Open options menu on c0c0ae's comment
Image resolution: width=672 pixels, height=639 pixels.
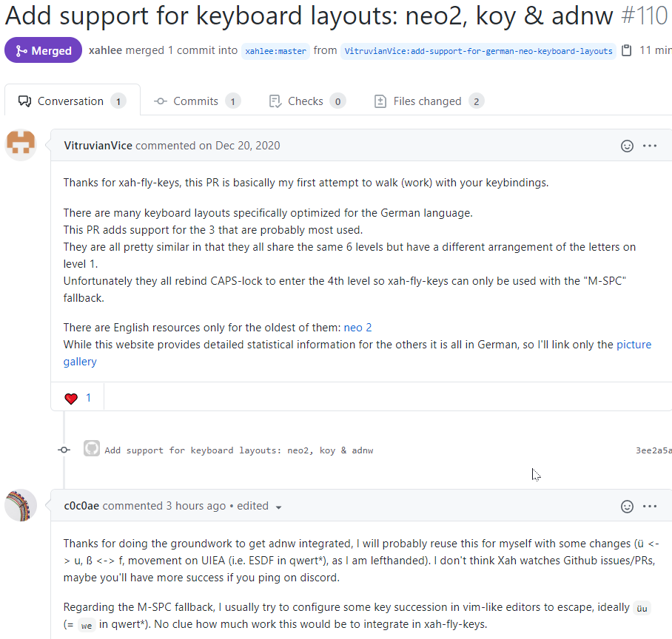650,507
